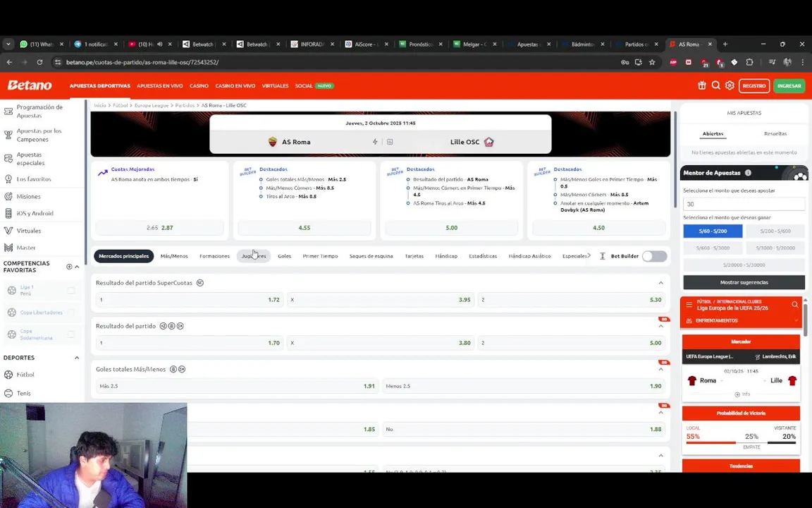Switch to the Saques de esquina tab
The height and width of the screenshot is (508, 812).
(x=371, y=256)
